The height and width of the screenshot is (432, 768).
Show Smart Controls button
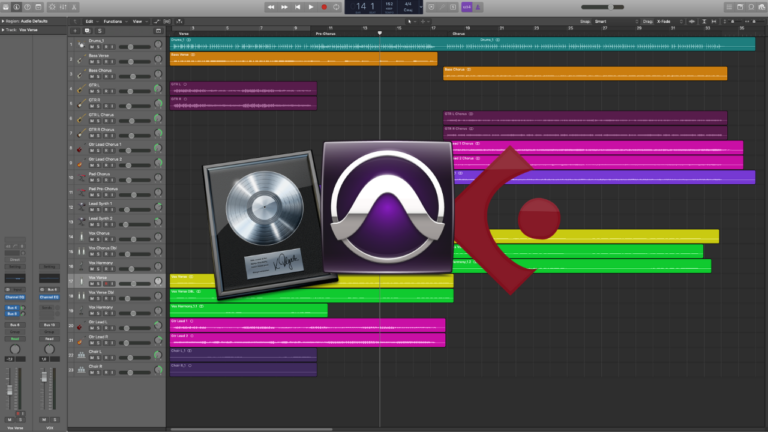click(x=52, y=7)
